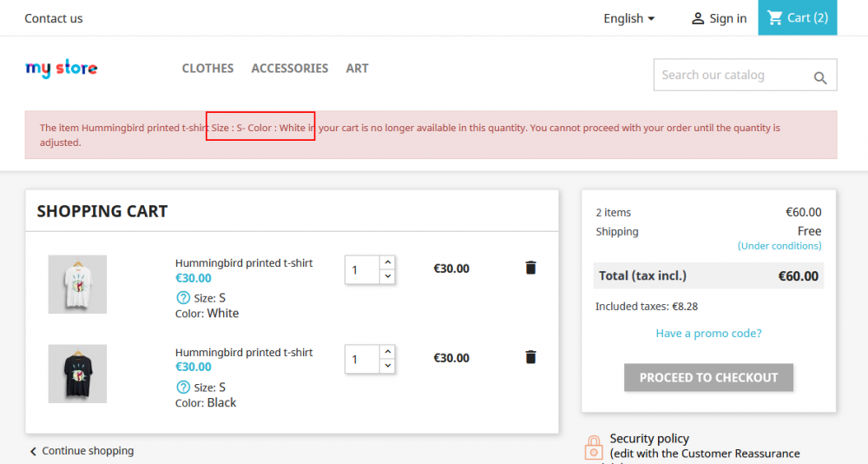Open the white t-shirt product thumbnail
The width and height of the screenshot is (868, 464).
77,284
